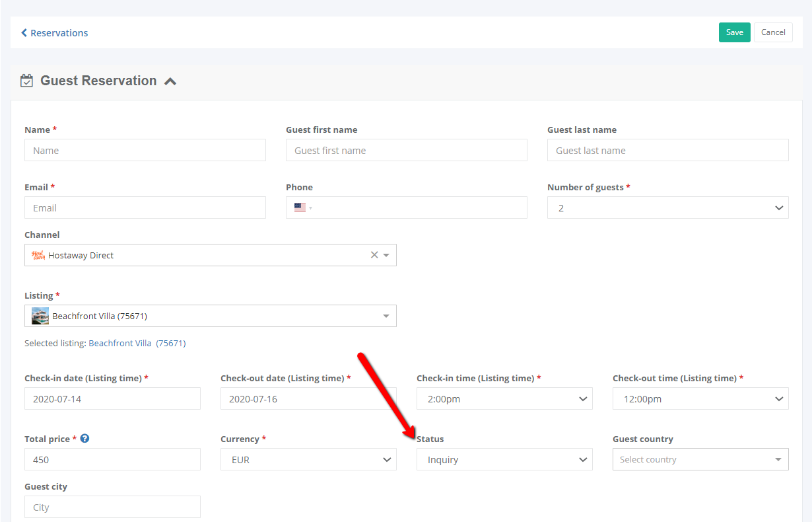Click the Check-in date field
This screenshot has height=522, width=812.
112,399
